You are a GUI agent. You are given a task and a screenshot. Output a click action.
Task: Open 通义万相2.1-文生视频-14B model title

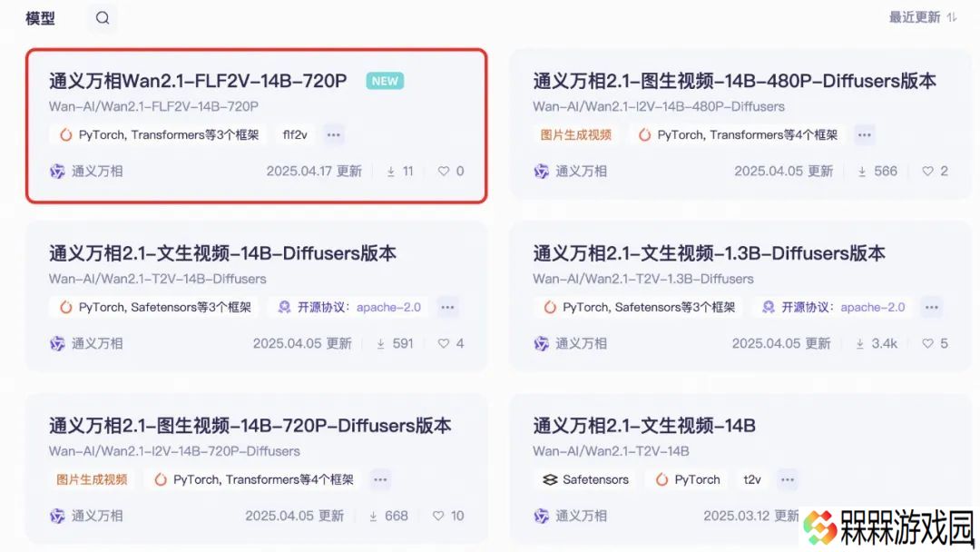644,426
